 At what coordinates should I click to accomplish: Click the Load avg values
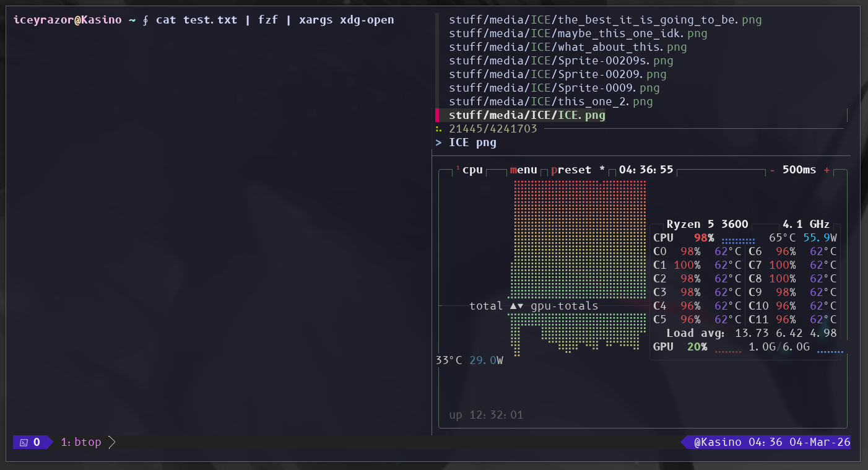point(786,333)
